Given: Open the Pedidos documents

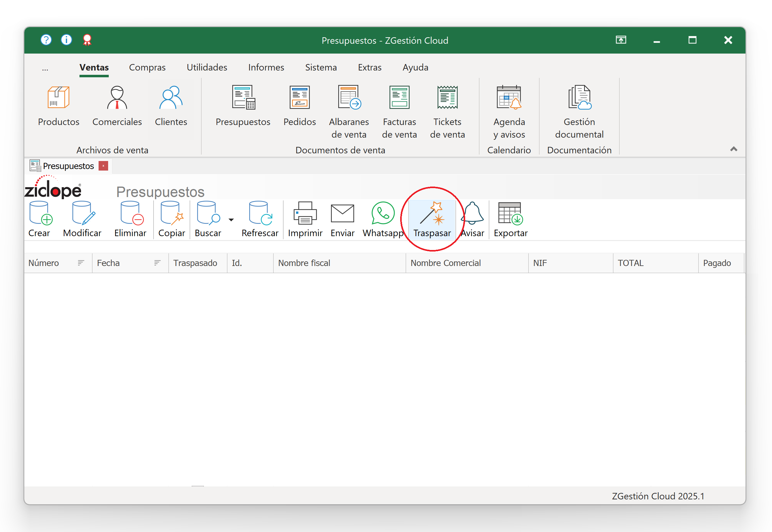Looking at the screenshot, I should point(299,106).
